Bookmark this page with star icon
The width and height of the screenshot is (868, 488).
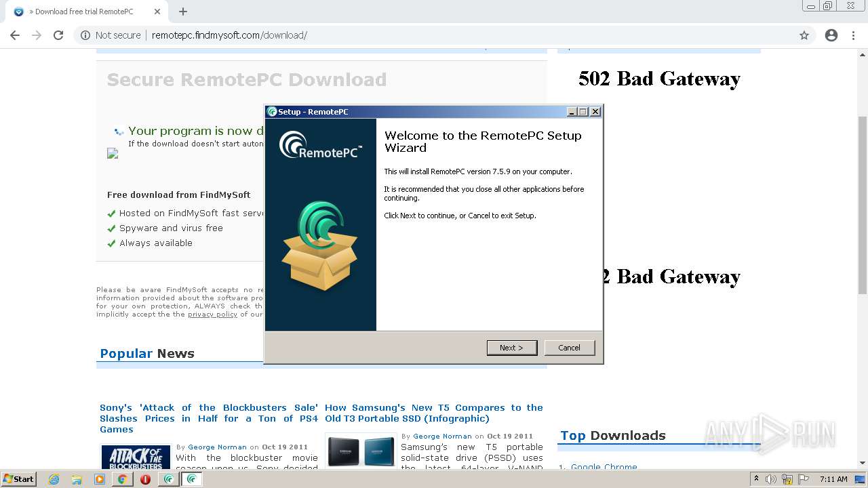coord(804,35)
